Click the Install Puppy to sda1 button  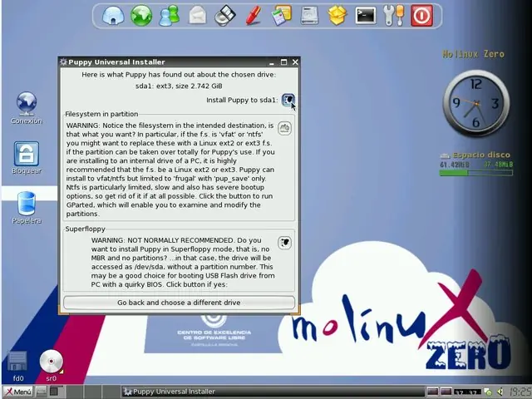point(288,100)
